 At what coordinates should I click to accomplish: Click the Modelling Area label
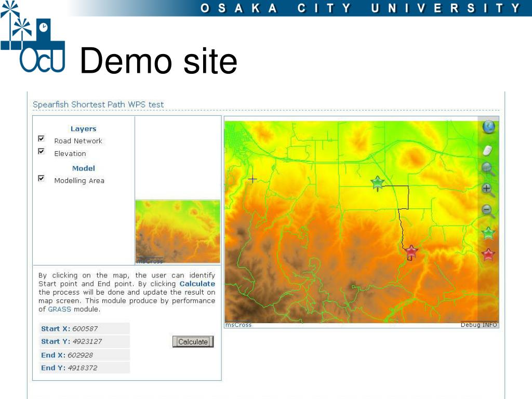79,180
